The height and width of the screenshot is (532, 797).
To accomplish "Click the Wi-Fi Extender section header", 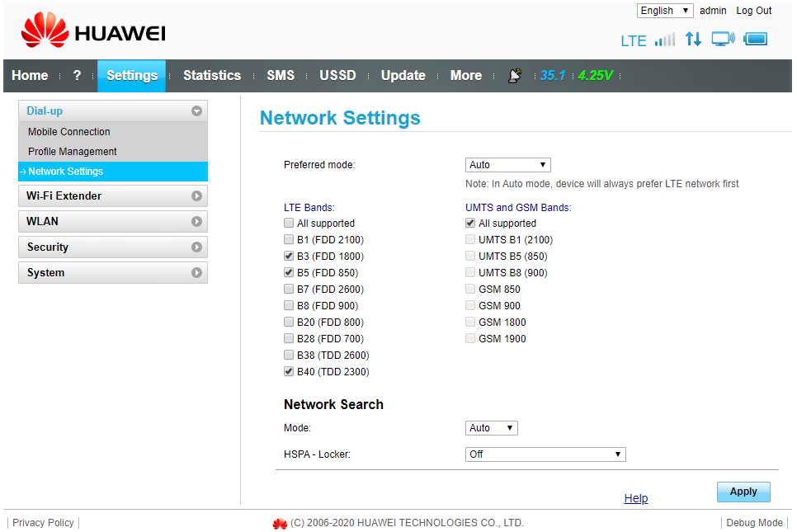I will [113, 196].
